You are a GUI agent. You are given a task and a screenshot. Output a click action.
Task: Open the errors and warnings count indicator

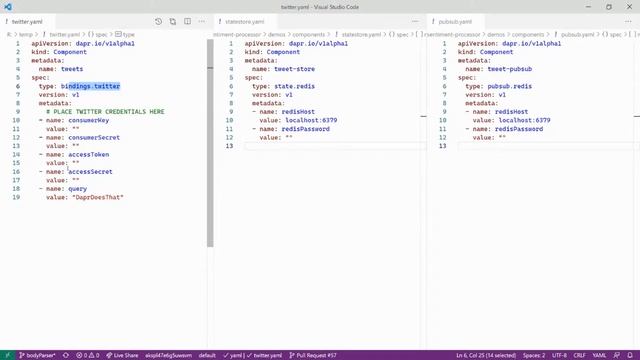click(x=88, y=355)
